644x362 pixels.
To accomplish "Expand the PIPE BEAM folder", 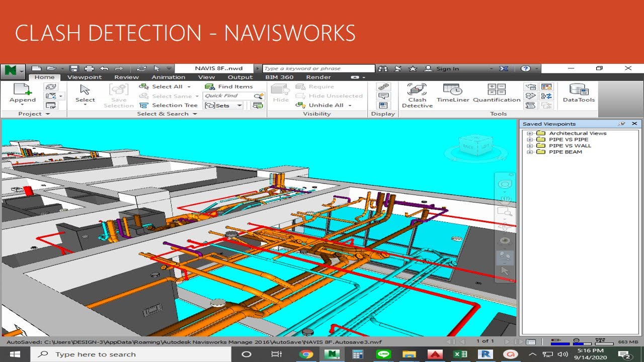I will [x=530, y=152].
